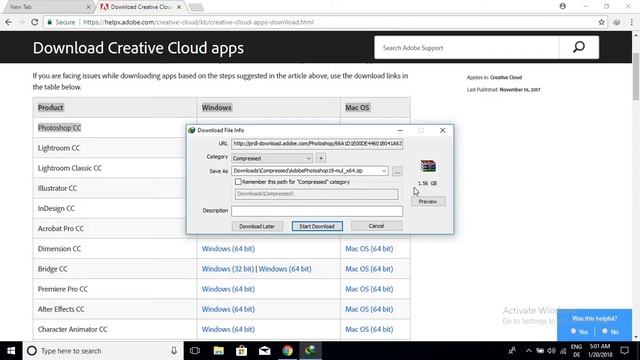
Task: Open Character Animator CC Windows (64 bit) link
Action: coord(228,329)
